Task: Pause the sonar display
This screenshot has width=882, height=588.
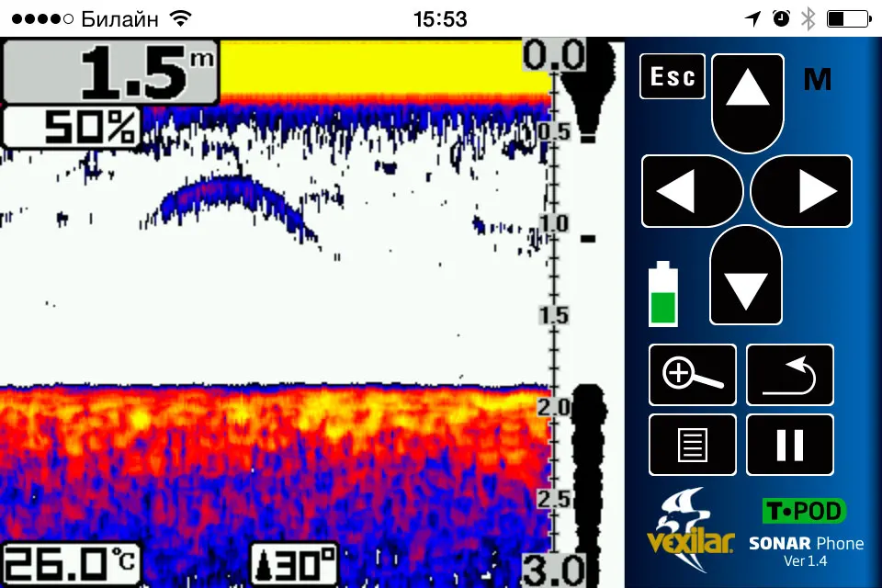Action: click(790, 445)
